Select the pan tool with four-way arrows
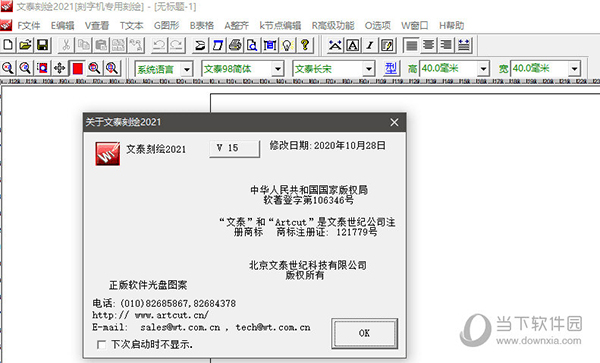Viewport: 600px width, 363px height. pyautogui.click(x=59, y=68)
